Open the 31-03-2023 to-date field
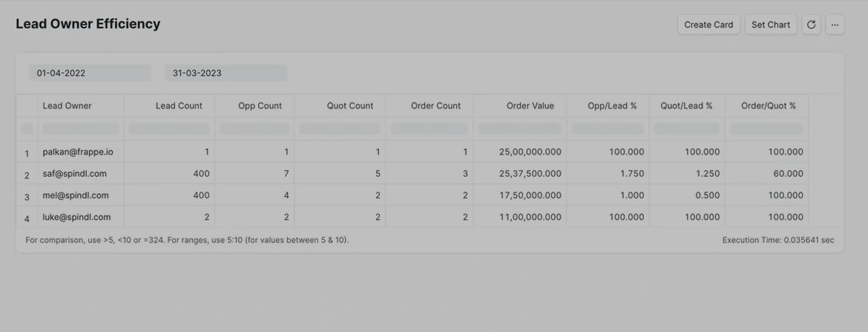 point(226,73)
